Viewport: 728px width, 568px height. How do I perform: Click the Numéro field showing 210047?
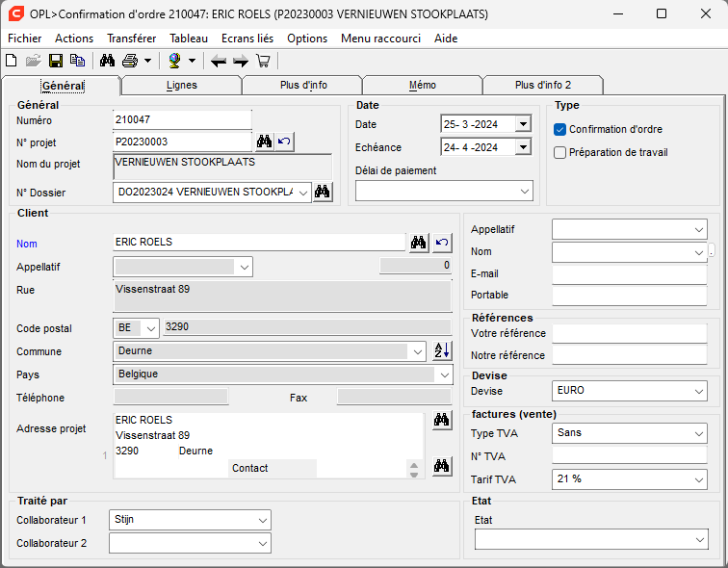coord(182,119)
